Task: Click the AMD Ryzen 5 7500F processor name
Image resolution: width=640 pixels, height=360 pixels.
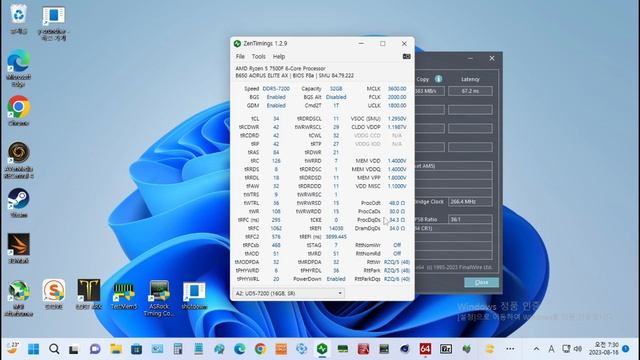Action: tap(280, 69)
